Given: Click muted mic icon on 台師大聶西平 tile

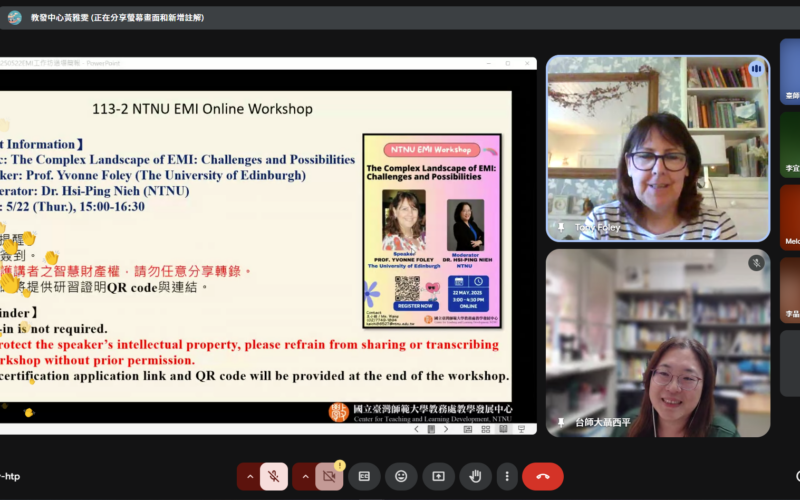Looking at the screenshot, I should tap(756, 263).
